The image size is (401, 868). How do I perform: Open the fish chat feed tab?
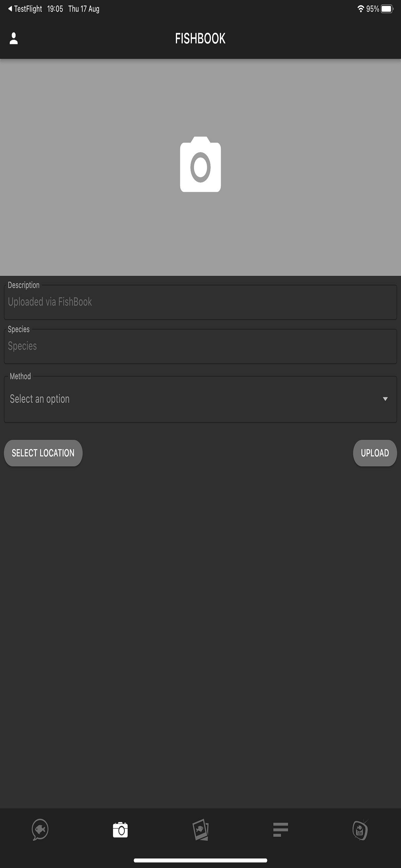click(x=40, y=830)
